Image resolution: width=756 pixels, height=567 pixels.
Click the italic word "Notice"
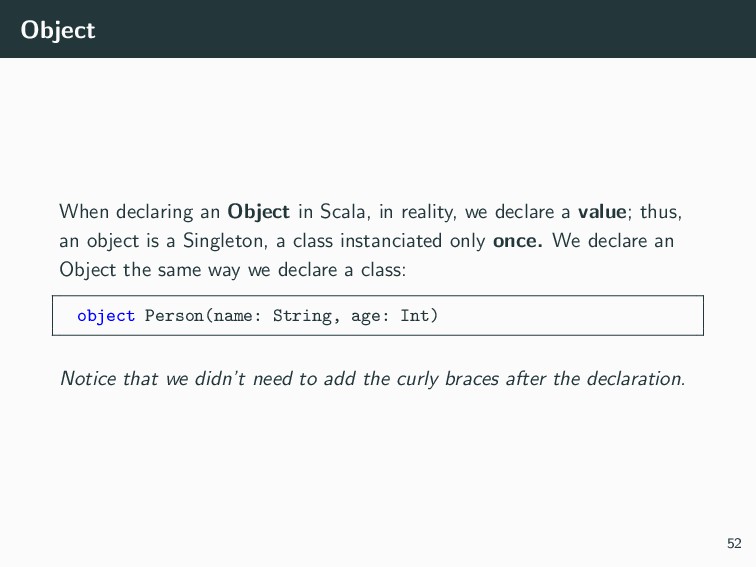88,378
